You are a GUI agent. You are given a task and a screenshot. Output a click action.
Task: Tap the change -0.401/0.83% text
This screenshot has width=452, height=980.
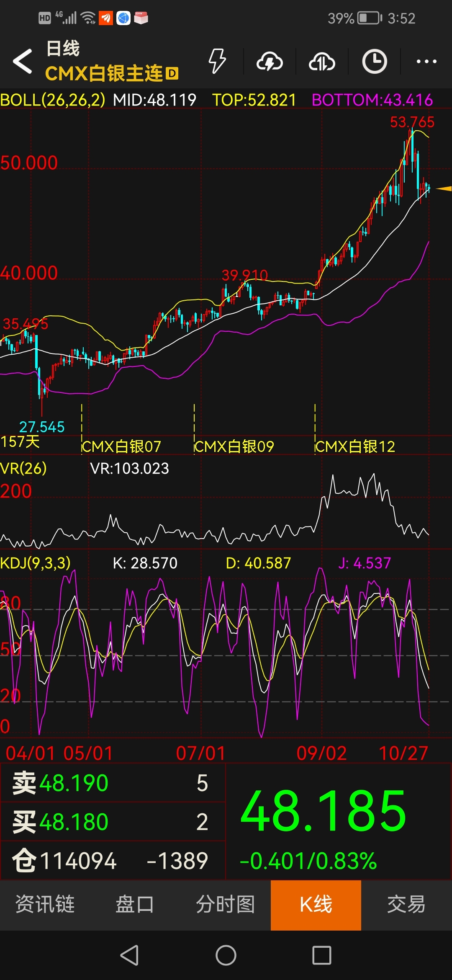pyautogui.click(x=308, y=861)
